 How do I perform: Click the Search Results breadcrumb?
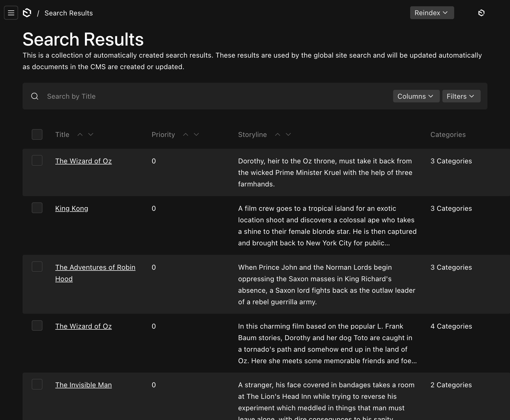pyautogui.click(x=69, y=13)
